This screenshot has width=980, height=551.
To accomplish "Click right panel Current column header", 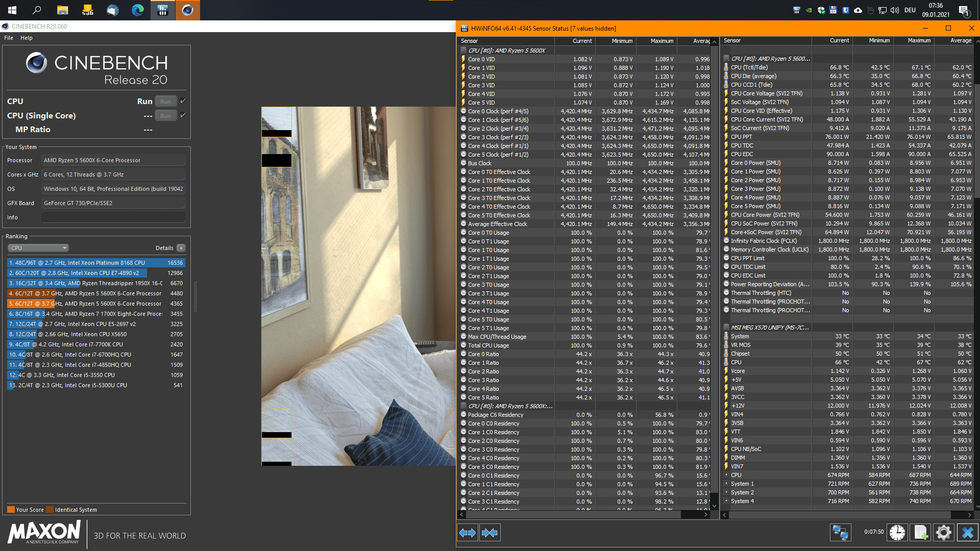I will [832, 40].
